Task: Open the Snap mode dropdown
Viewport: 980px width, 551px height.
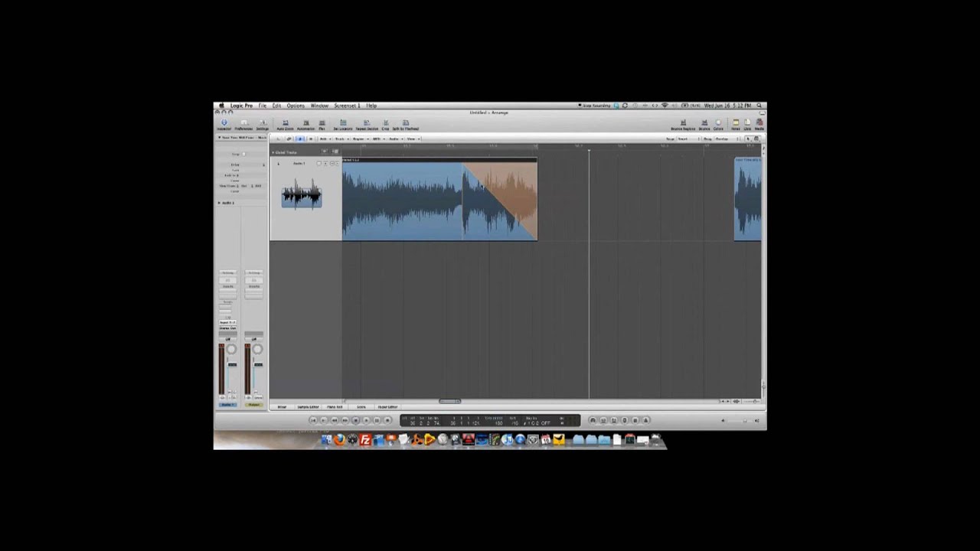Action: tap(689, 139)
